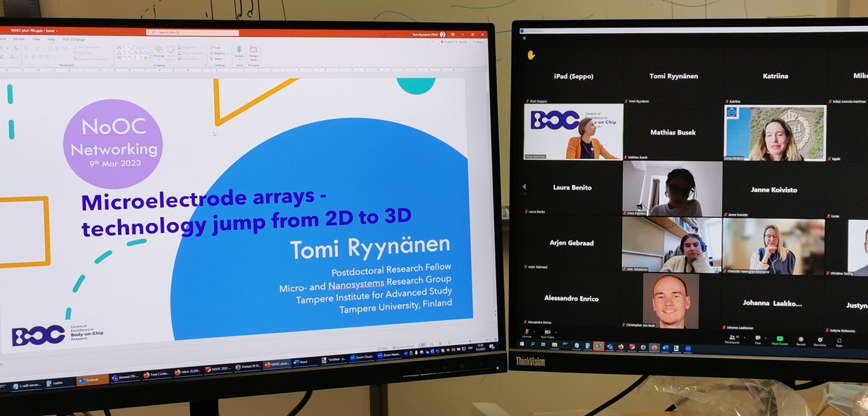
Task: Select the Laura Benito participant tile
Action: pyautogui.click(x=572, y=187)
